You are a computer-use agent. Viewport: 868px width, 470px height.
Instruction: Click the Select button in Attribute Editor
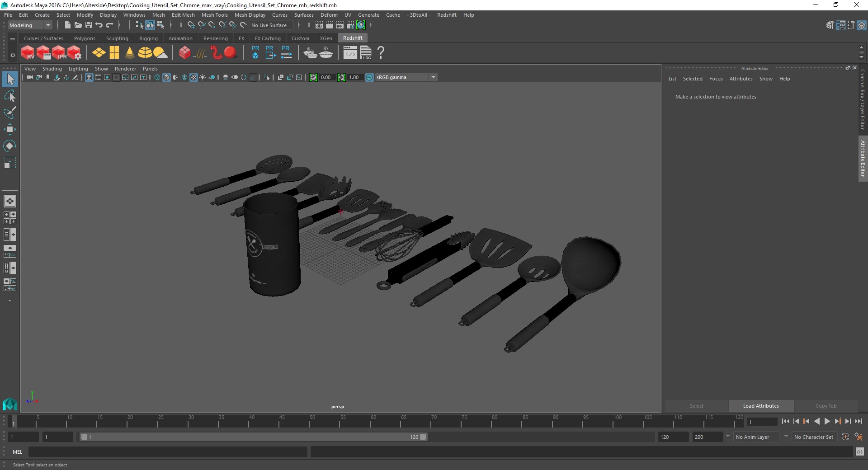coord(696,406)
